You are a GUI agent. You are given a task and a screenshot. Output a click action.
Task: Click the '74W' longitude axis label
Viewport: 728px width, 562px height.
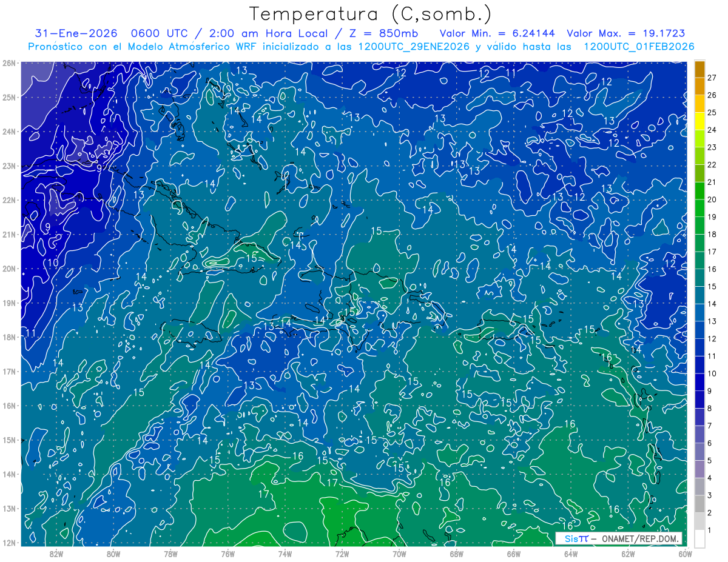(x=285, y=554)
